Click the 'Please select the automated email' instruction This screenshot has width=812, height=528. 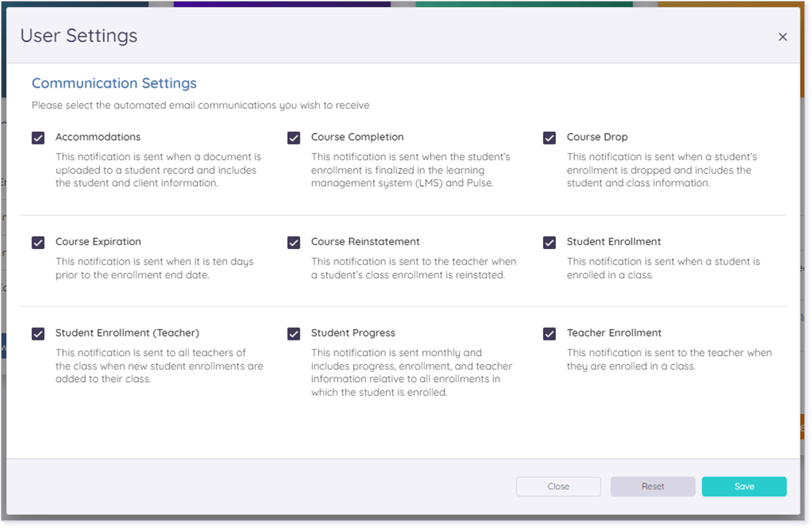201,105
